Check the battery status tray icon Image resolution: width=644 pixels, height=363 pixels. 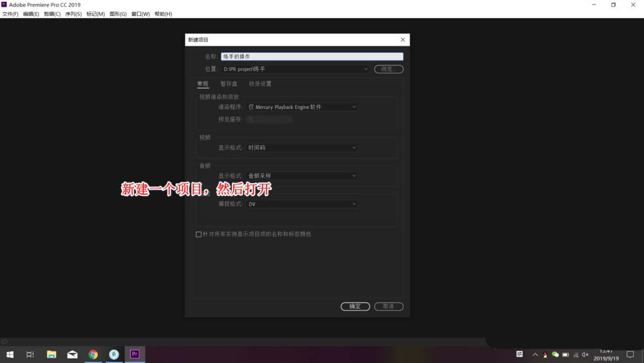[x=565, y=355]
